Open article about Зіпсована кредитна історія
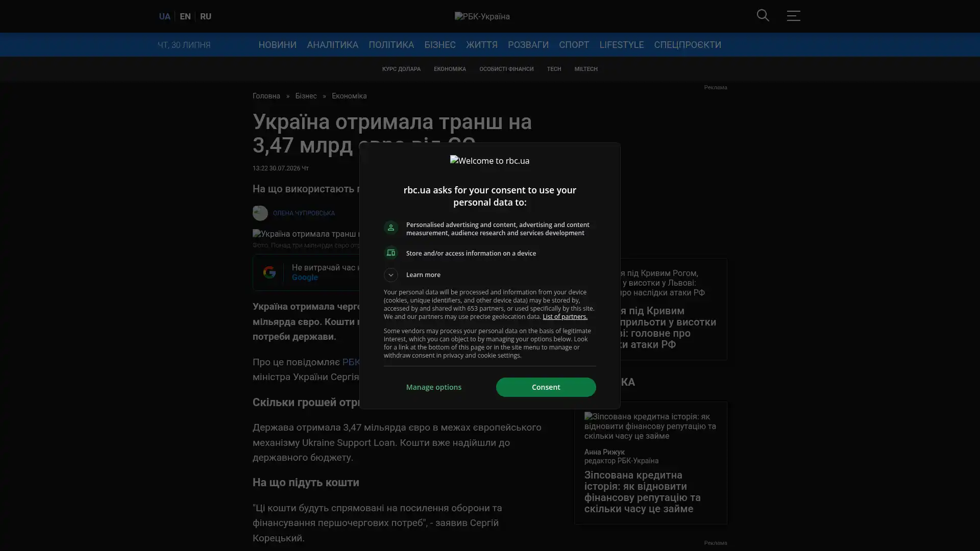This screenshot has width=980, height=551. [643, 492]
